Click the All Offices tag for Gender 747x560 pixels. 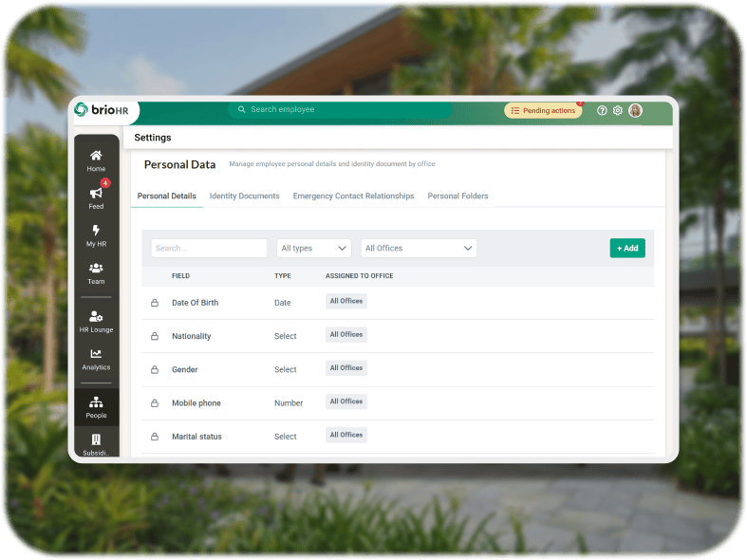[x=346, y=367]
